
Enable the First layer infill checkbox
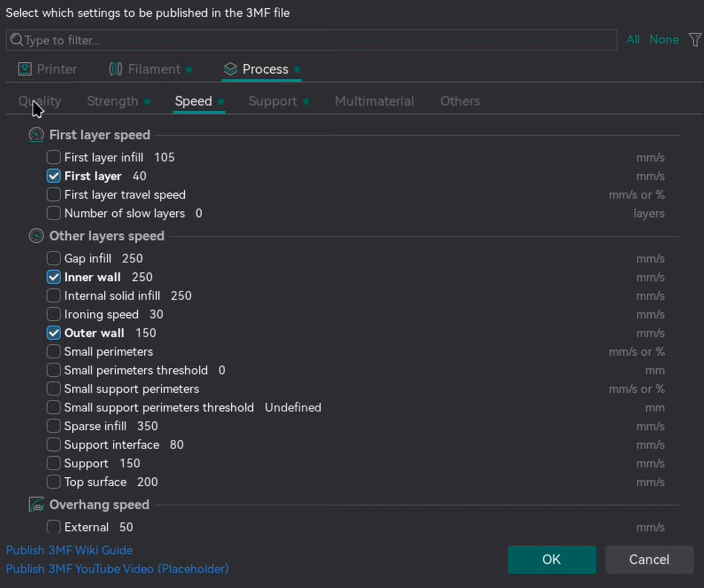coord(53,157)
